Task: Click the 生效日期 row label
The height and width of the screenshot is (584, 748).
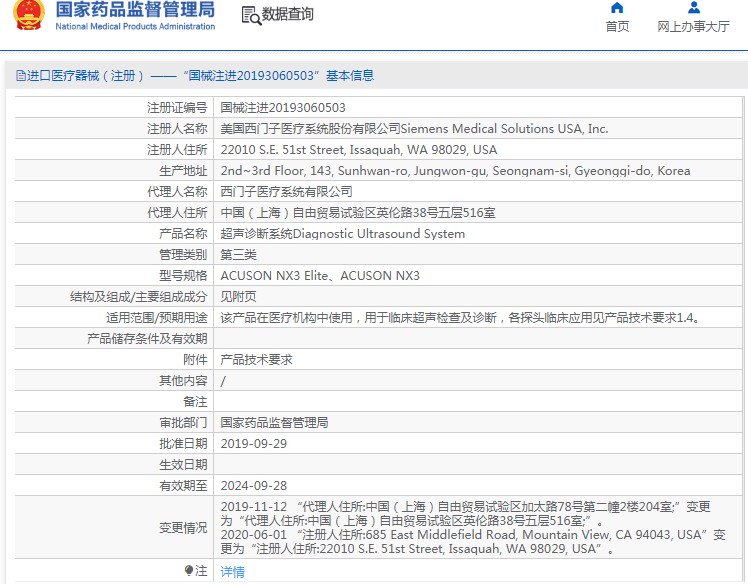Action: [183, 464]
